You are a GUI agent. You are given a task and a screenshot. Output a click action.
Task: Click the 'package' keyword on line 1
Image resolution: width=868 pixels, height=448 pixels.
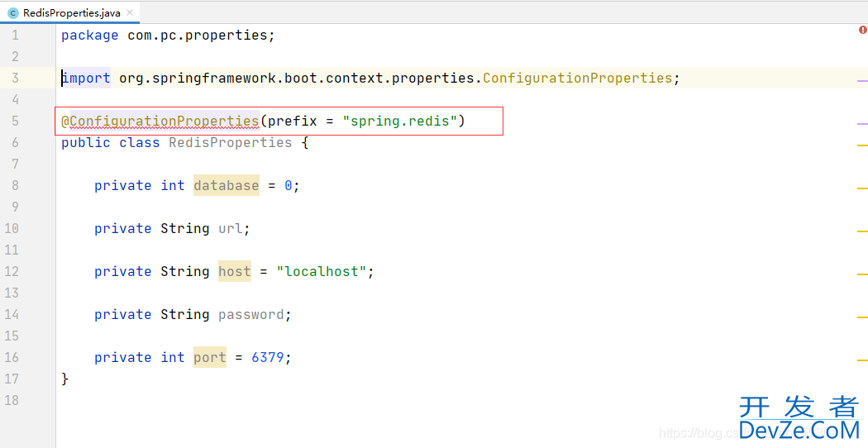pyautogui.click(x=89, y=36)
